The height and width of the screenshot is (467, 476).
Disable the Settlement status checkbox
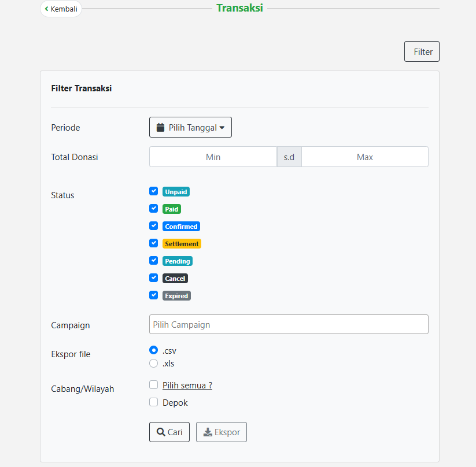click(x=153, y=243)
